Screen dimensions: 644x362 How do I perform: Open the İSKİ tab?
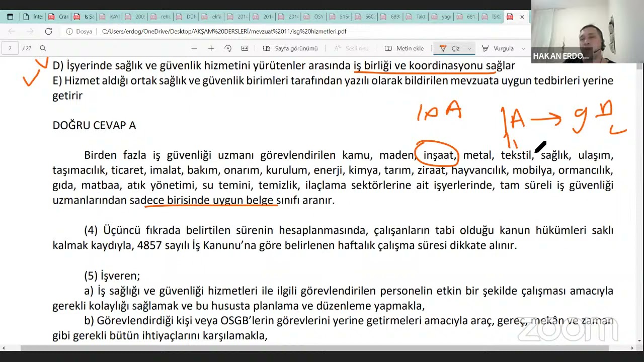492,17
